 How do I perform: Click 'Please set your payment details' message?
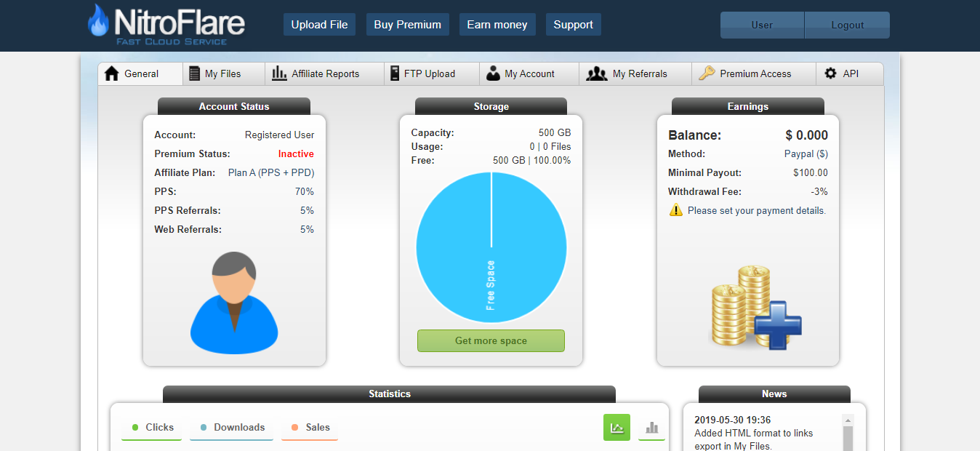tap(757, 211)
